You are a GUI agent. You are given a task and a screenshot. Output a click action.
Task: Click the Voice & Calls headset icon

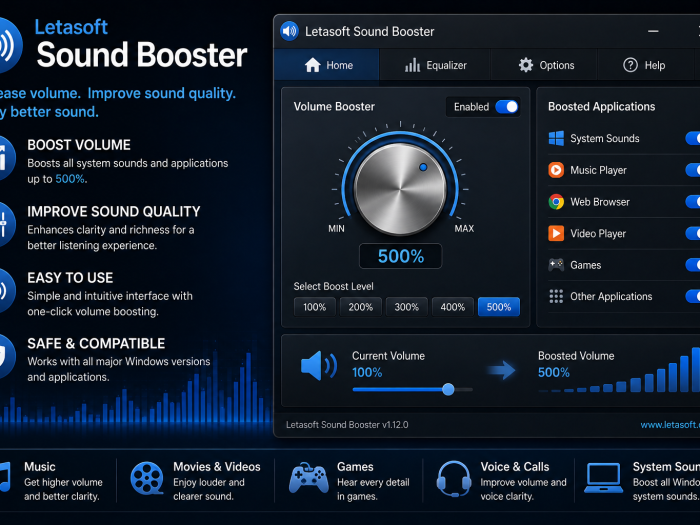[x=454, y=479]
